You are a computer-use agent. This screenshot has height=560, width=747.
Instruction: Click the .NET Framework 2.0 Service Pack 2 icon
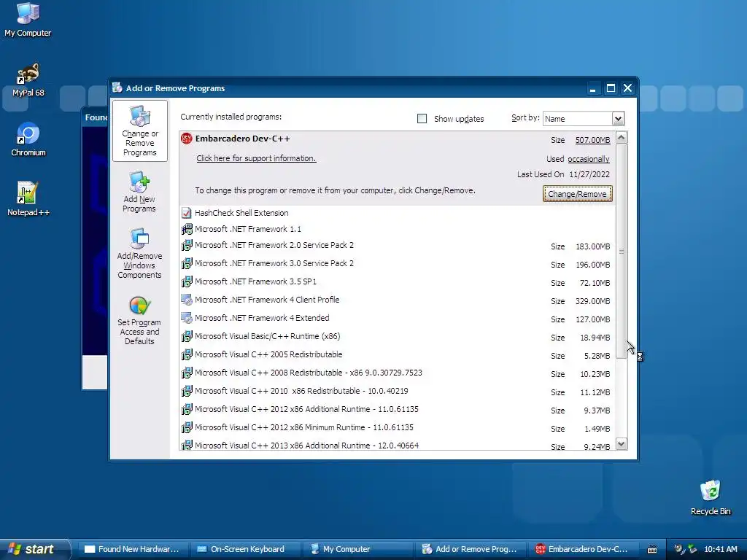[186, 245]
